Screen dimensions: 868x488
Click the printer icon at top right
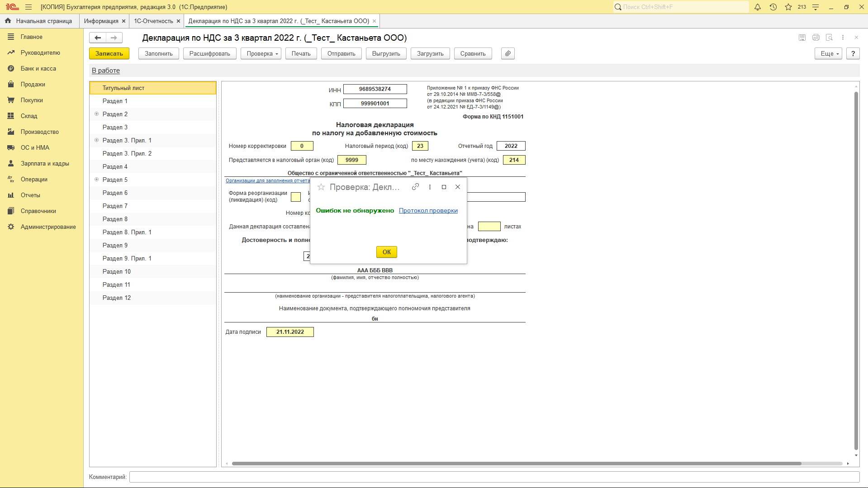816,38
